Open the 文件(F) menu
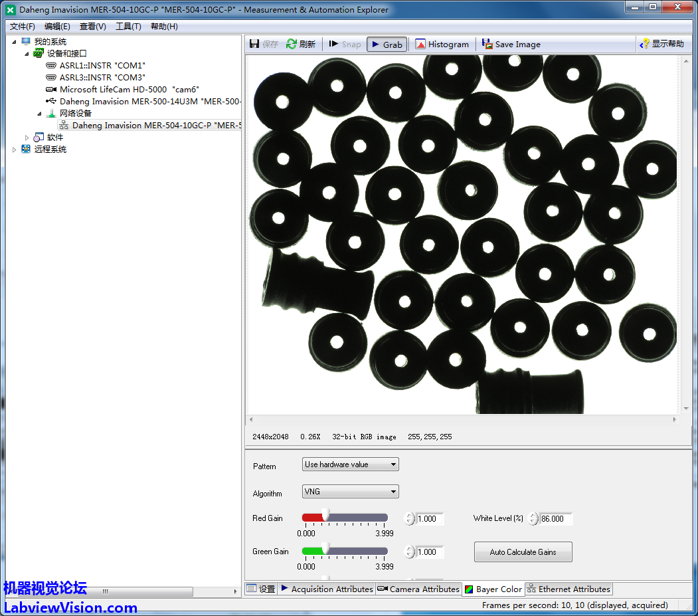The height and width of the screenshot is (616, 698). (x=23, y=27)
